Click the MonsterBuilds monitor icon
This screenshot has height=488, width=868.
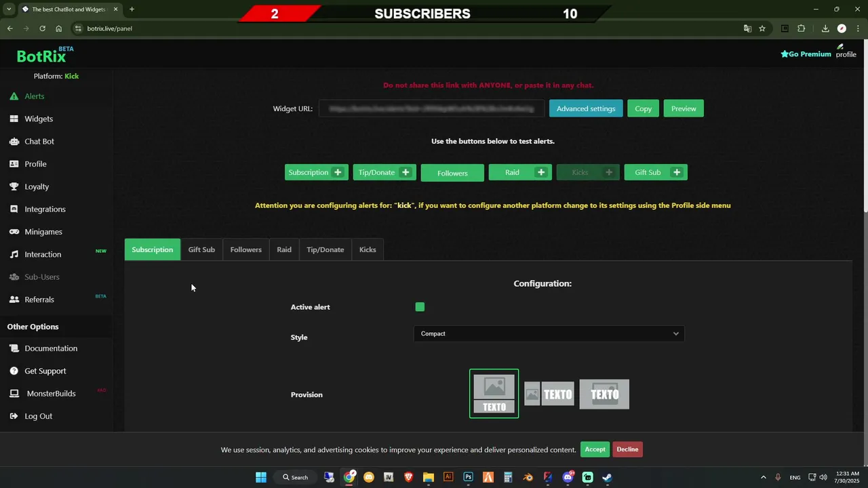pos(14,394)
